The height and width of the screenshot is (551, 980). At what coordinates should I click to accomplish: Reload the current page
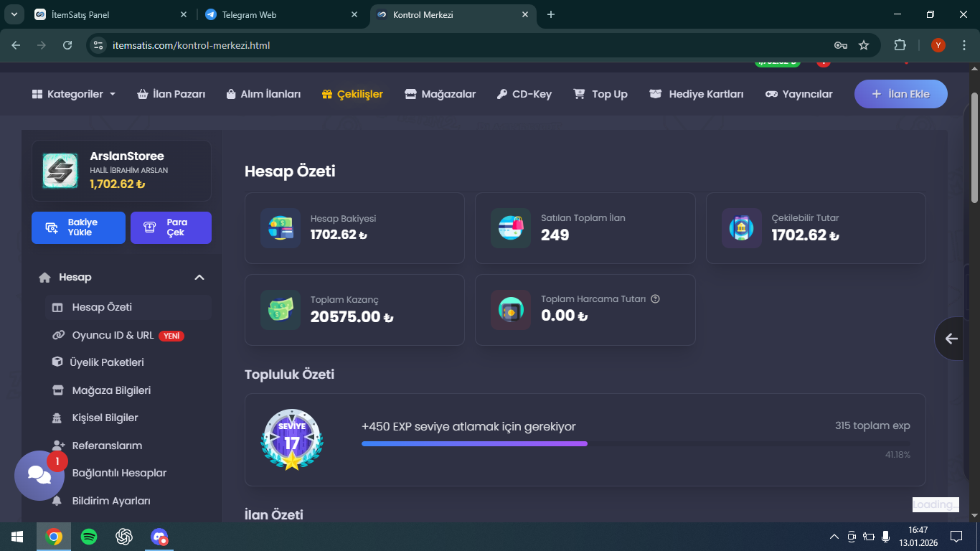67,45
